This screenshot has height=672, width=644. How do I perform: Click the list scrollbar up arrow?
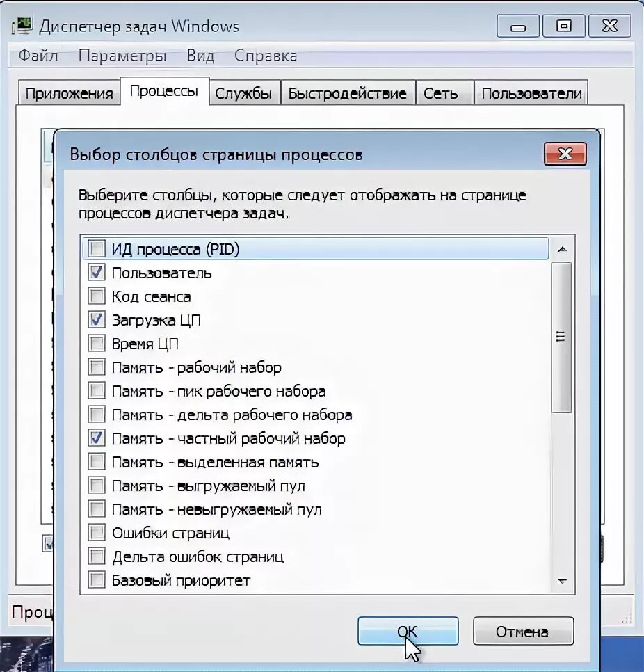[563, 249]
